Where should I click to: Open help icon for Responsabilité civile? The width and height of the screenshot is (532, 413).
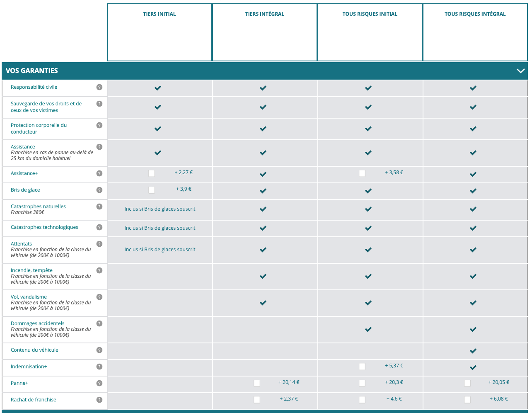coord(99,87)
